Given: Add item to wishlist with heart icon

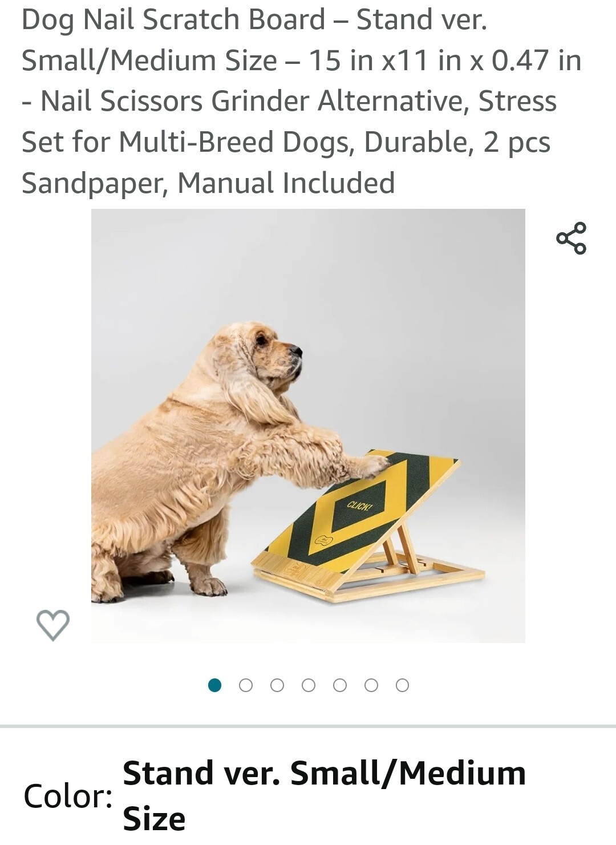Looking at the screenshot, I should pos(53,625).
